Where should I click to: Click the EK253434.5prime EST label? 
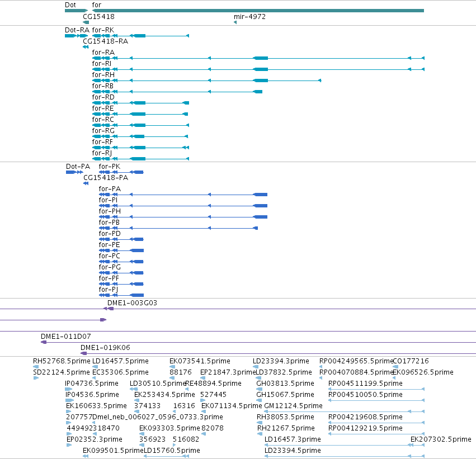pyautogui.click(x=164, y=395)
